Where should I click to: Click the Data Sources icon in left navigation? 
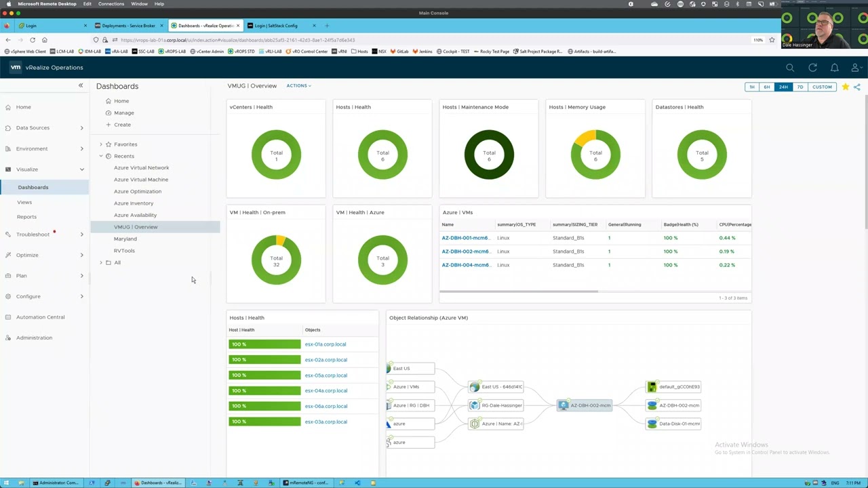7,128
